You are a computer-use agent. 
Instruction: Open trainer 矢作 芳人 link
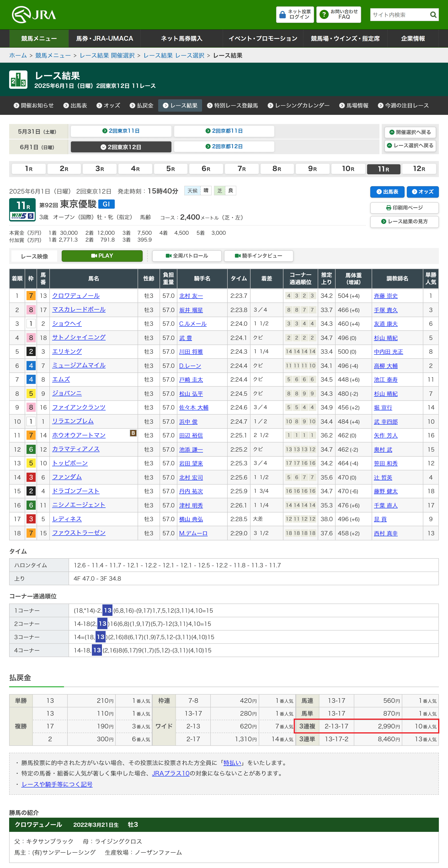click(386, 436)
